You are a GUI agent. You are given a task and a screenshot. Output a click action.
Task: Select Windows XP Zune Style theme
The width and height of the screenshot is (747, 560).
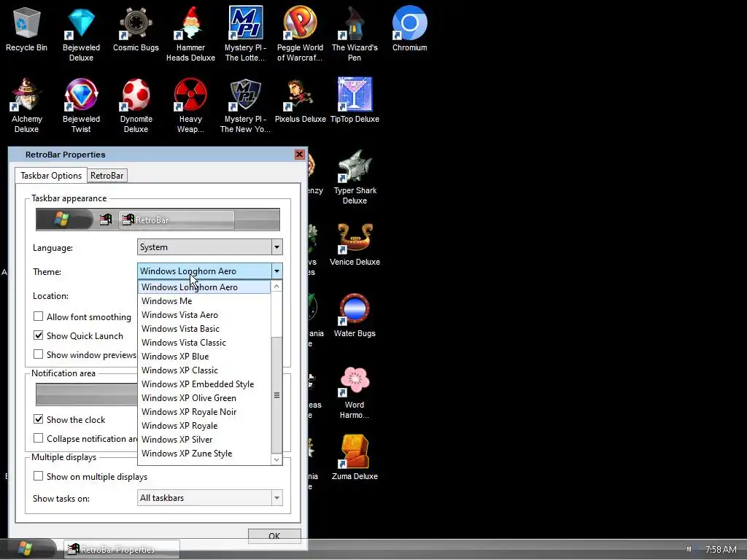click(x=204, y=453)
